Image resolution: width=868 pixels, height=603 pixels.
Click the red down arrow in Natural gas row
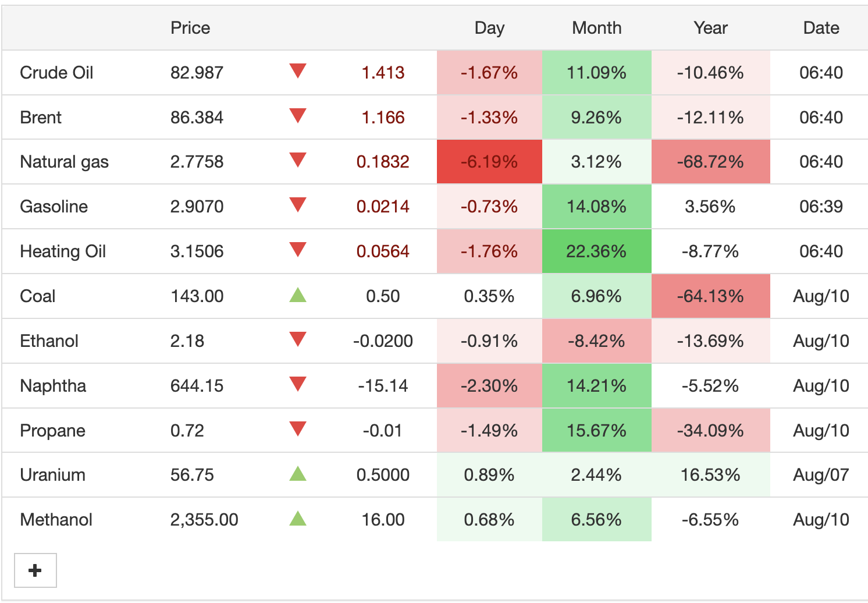[298, 160]
